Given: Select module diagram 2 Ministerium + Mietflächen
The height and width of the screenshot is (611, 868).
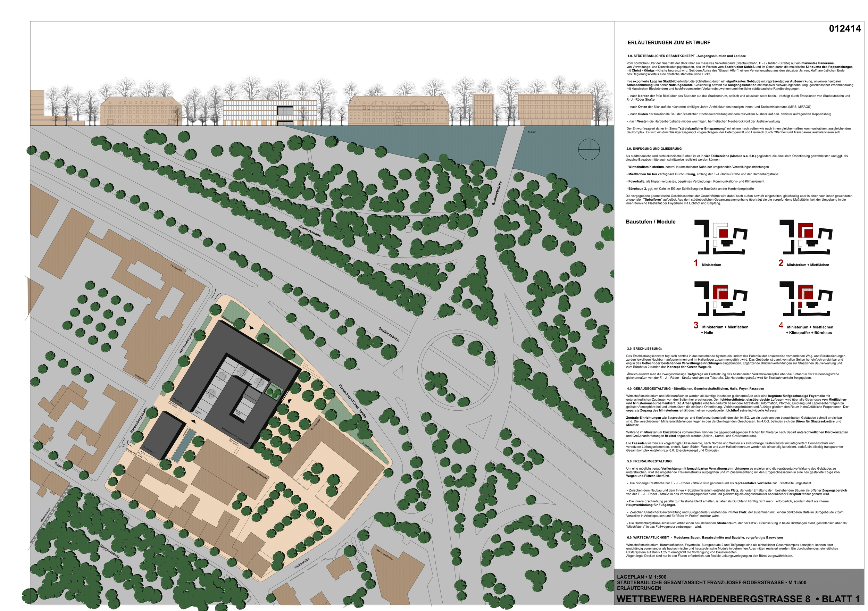Looking at the screenshot, I should [805, 237].
